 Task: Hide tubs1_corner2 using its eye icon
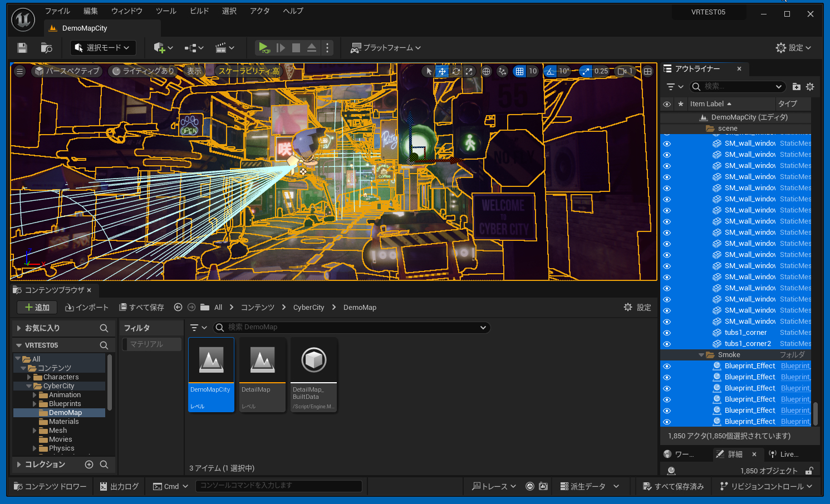click(667, 344)
